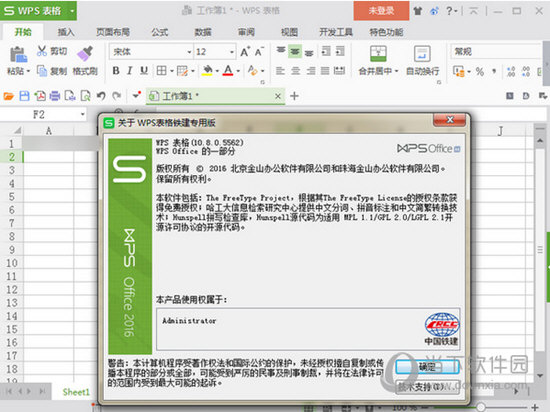Click the Export to PDF icon
The width and height of the screenshot is (550, 412).
pos(39,96)
